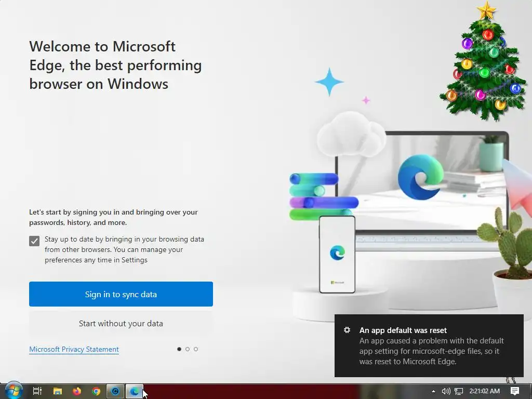Open the Microsoft Privacy Statement link
The image size is (532, 399).
pos(74,349)
